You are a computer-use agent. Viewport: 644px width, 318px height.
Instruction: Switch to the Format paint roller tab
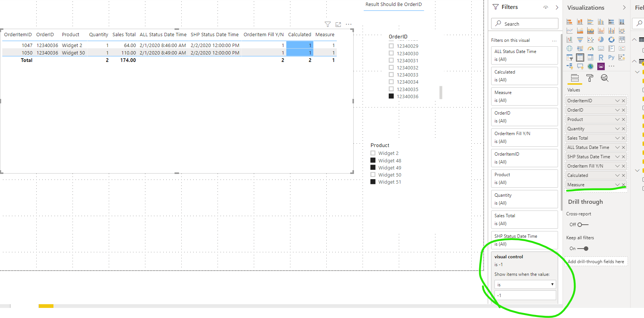pyautogui.click(x=590, y=78)
